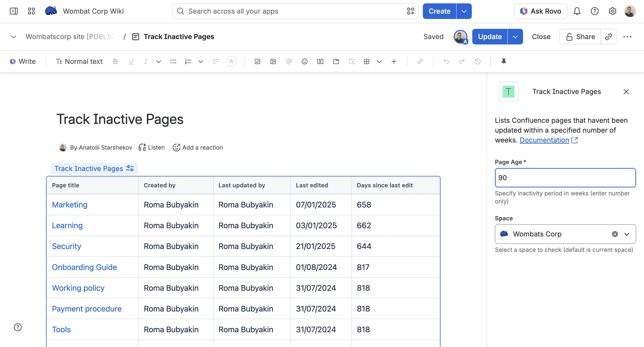644x347 pixels.
Task: Insert image from toolbar
Action: (x=273, y=61)
